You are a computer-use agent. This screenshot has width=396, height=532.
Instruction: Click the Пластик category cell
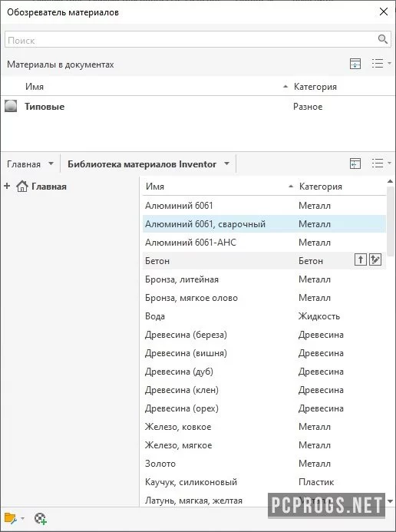tap(316, 482)
